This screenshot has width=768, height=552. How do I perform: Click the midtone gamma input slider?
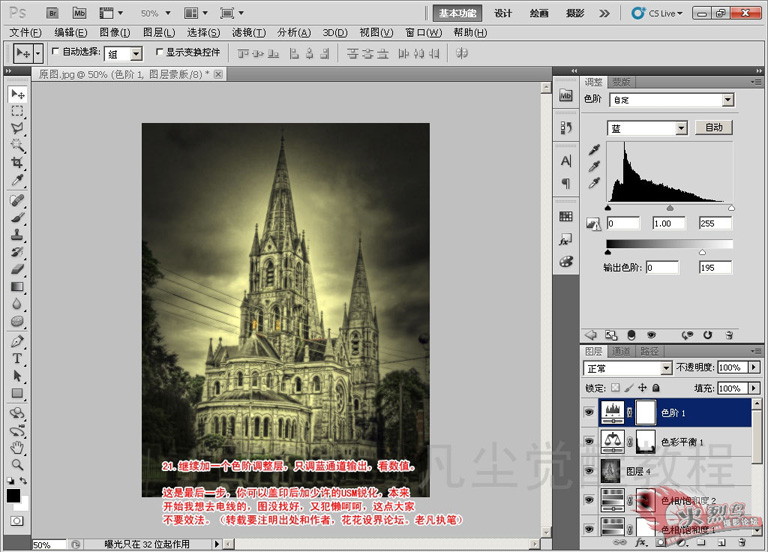coord(670,208)
